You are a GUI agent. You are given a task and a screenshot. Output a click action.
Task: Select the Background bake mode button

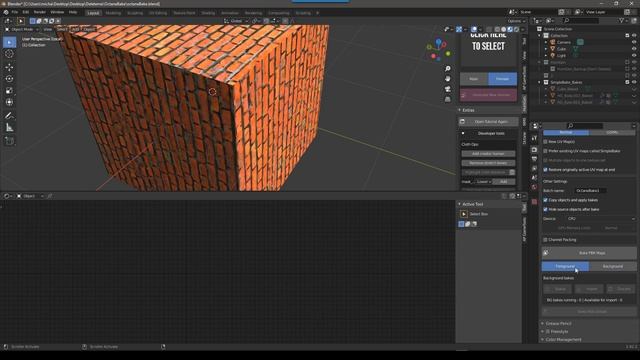(613, 267)
